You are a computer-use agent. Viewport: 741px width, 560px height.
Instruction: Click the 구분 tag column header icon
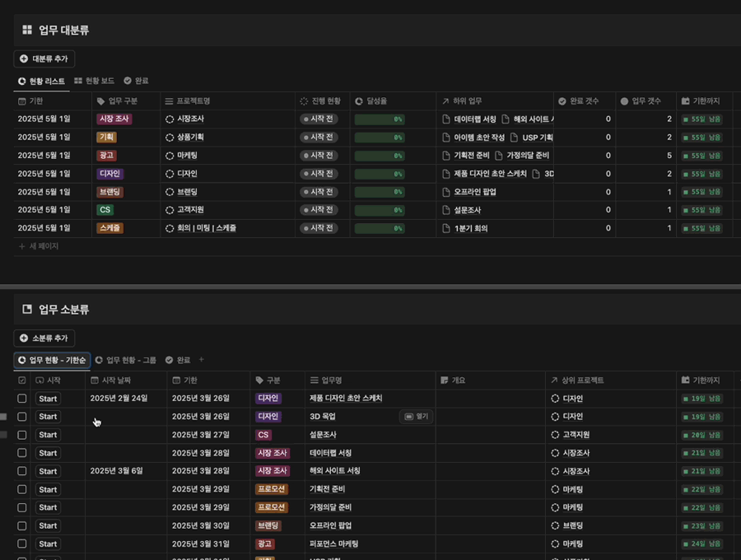pos(260,380)
